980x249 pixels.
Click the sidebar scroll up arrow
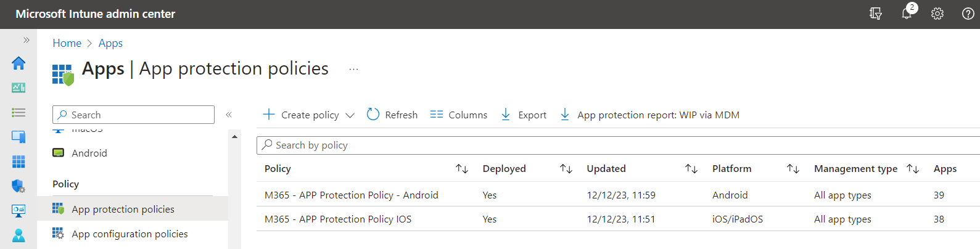(234, 136)
